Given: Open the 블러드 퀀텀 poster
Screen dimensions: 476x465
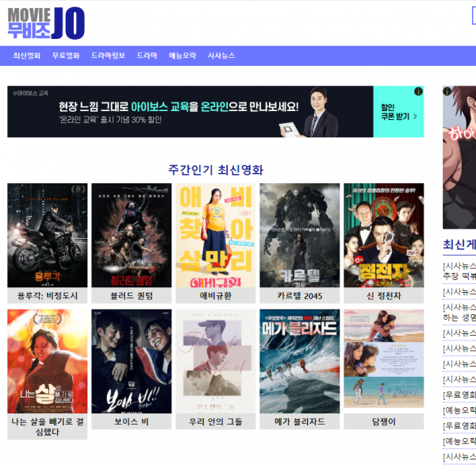Looking at the screenshot, I should (132, 236).
